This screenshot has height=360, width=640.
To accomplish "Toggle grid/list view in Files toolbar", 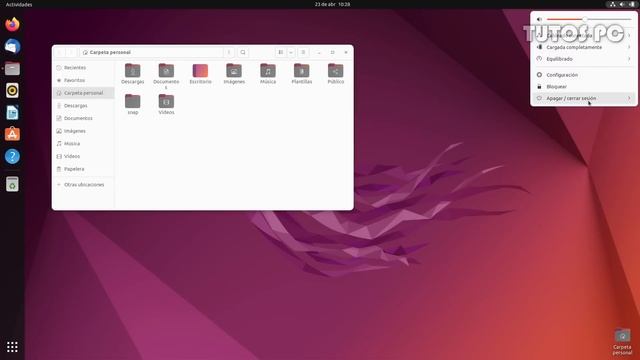I will point(281,52).
